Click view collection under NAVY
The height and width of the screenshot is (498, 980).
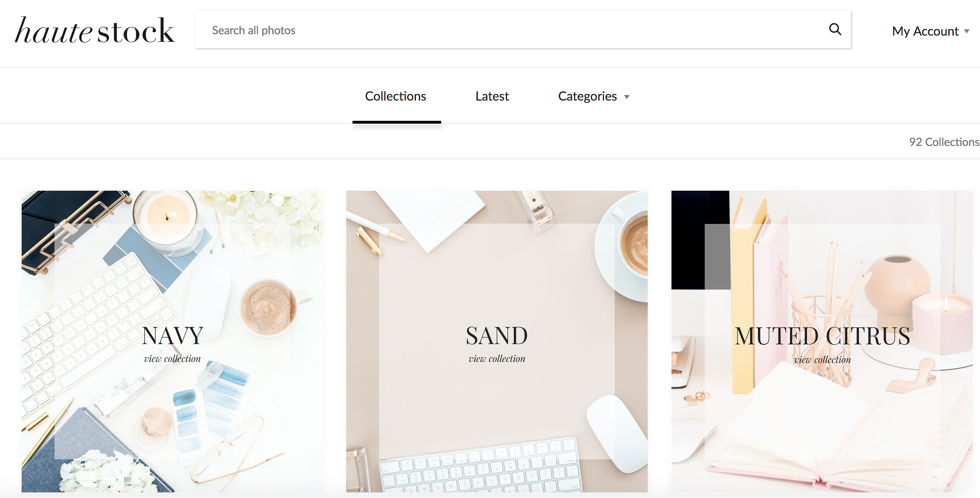pos(172,359)
